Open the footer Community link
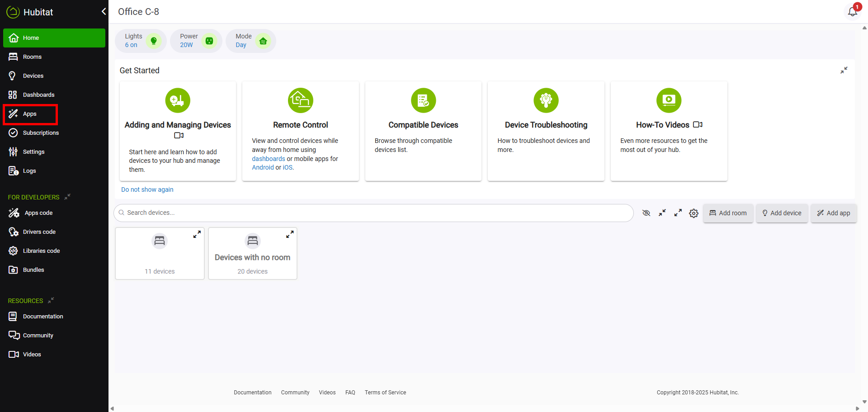 (x=295, y=393)
